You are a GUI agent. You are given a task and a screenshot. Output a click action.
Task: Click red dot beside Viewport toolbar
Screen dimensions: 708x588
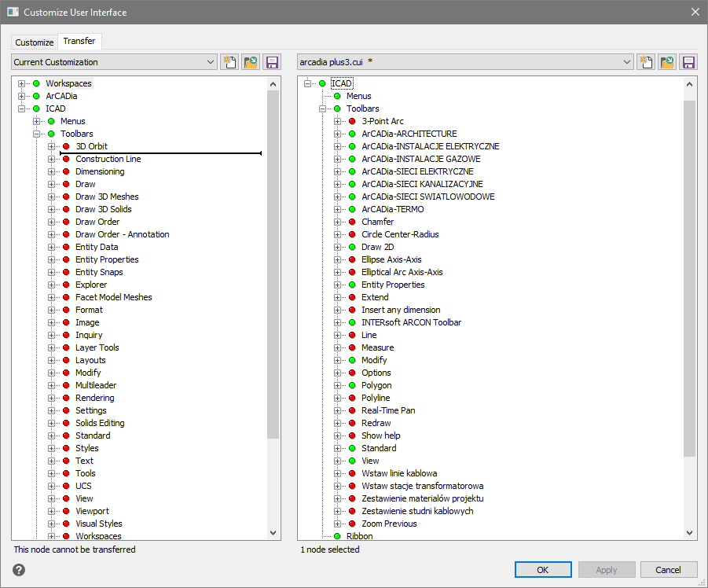tap(66, 511)
